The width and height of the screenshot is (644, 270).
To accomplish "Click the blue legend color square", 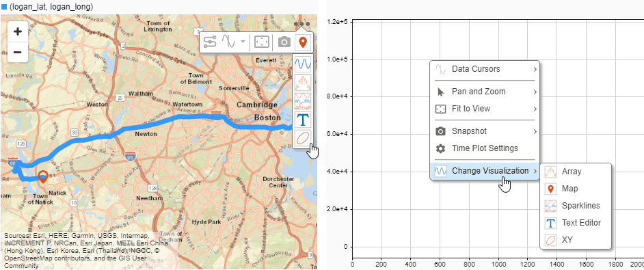I will pyautogui.click(x=4, y=7).
